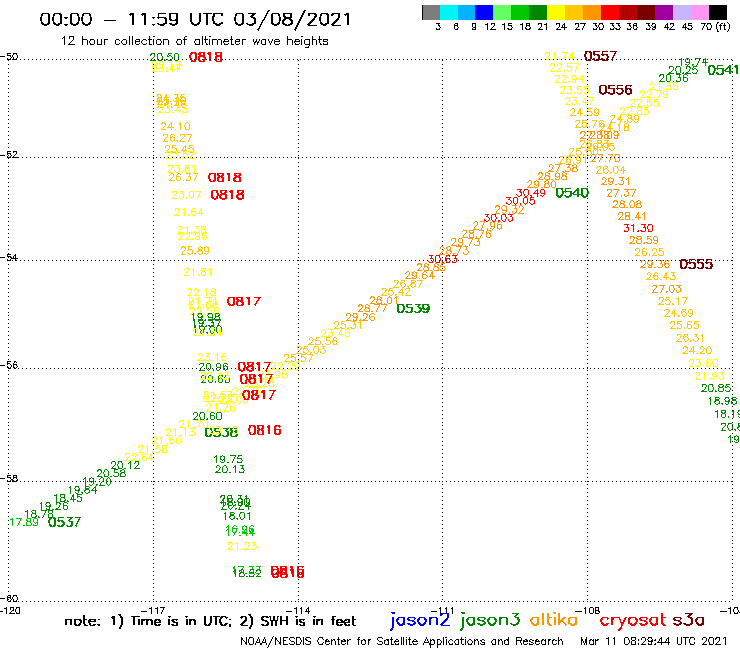Click the '0557' pass time label
Image resolution: width=740 pixels, height=650 pixels.
click(600, 56)
